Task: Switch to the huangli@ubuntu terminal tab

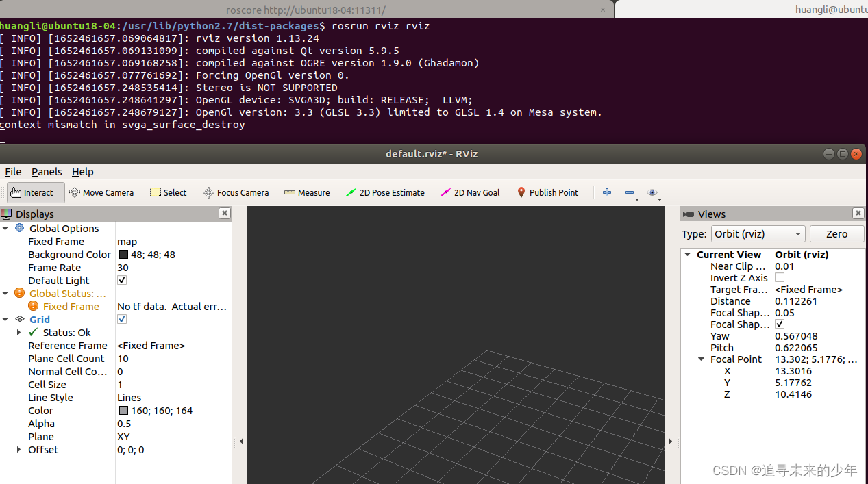Action: (742, 10)
